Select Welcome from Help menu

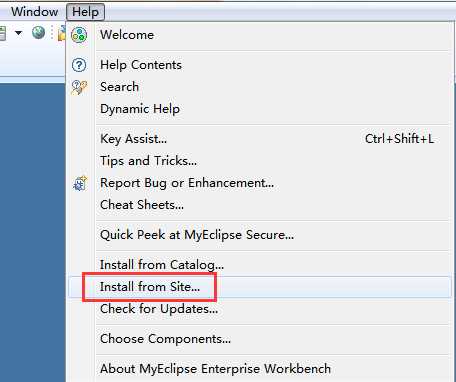coord(260,35)
